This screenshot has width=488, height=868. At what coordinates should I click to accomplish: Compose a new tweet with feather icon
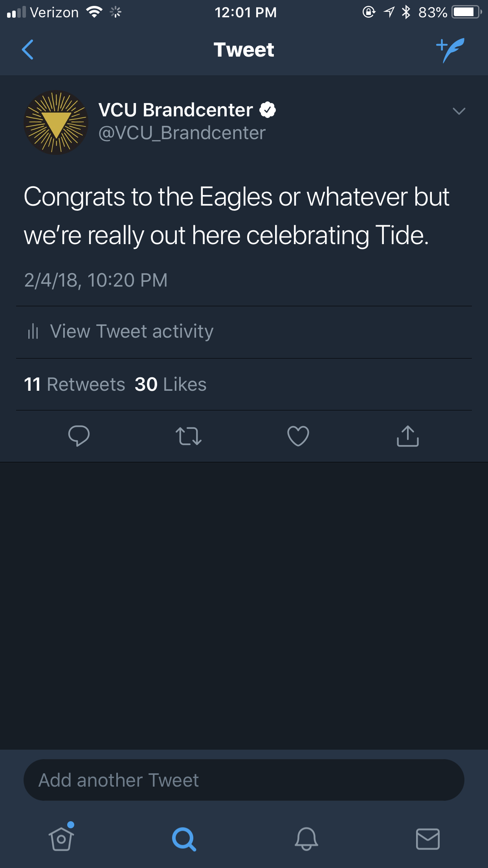(450, 50)
